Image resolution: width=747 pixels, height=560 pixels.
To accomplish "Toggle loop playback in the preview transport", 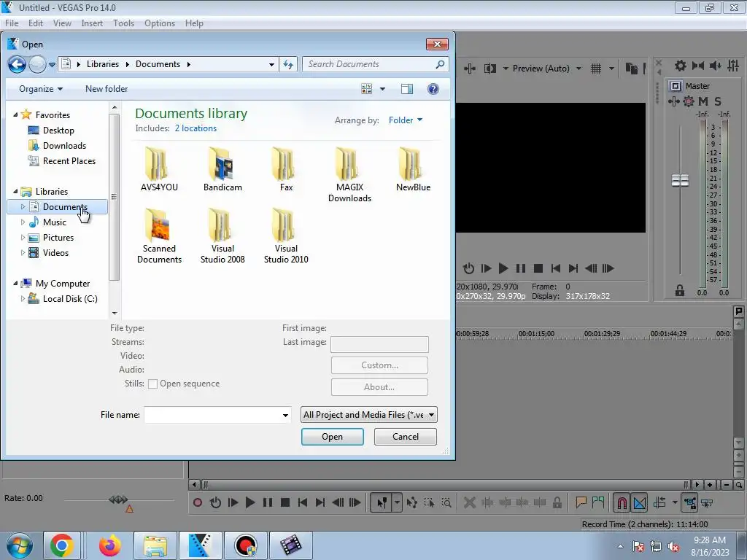I will (468, 268).
